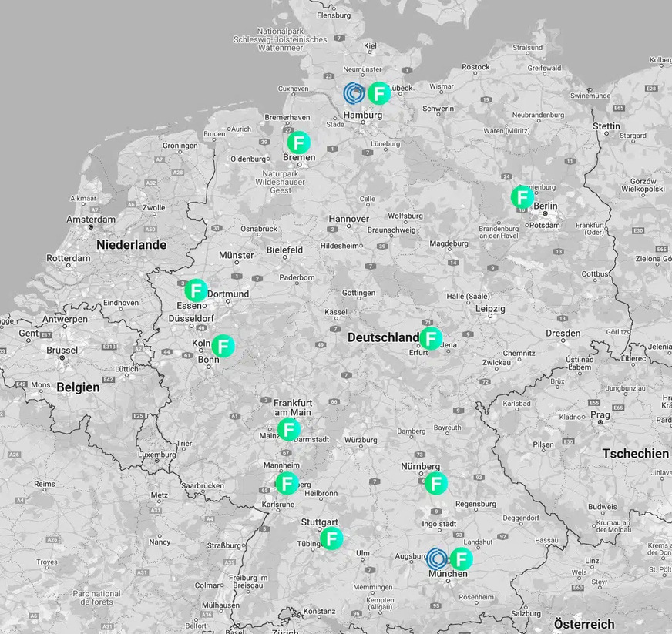Click the Hamburg city label

pyautogui.click(x=363, y=114)
